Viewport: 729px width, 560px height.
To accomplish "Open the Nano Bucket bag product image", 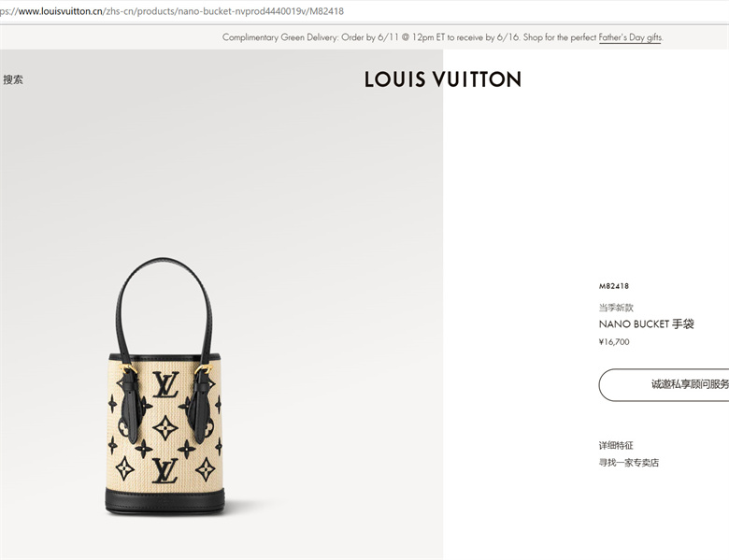I will coord(164,386).
